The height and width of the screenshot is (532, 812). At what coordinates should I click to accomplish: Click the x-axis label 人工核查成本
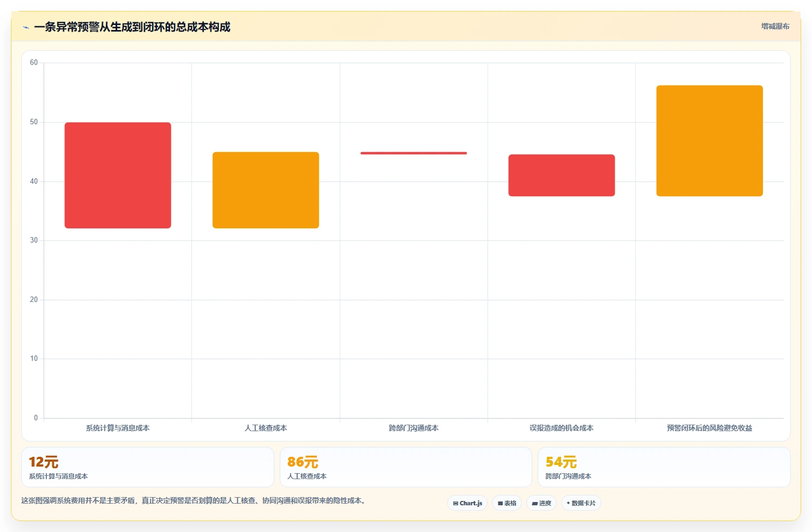[266, 428]
